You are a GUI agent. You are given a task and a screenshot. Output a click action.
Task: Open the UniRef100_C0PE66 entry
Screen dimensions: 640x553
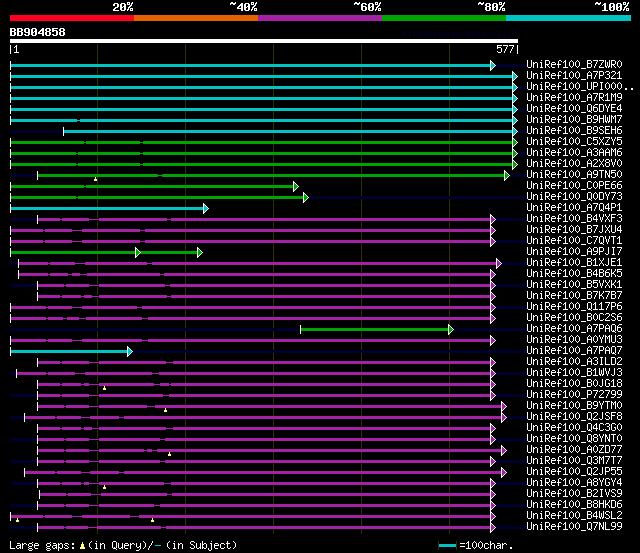click(x=574, y=186)
